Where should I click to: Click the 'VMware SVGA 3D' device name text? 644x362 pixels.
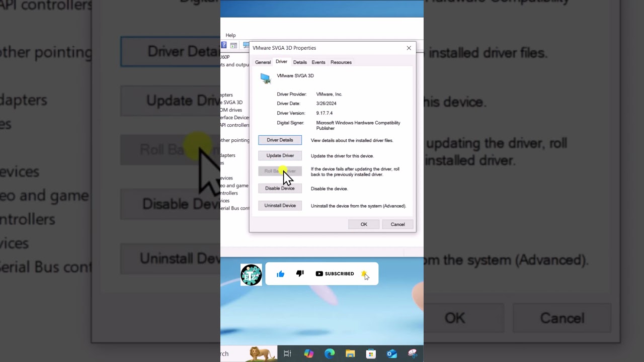[295, 75]
